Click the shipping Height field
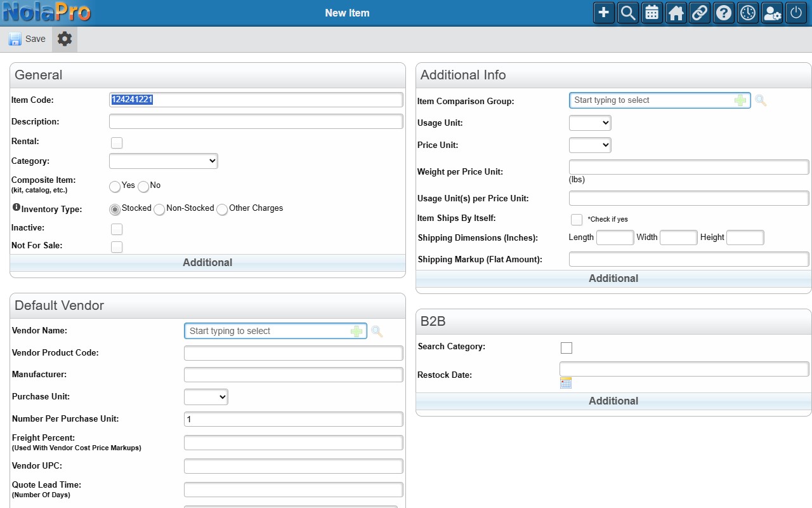The width and height of the screenshot is (812, 508). coord(745,237)
